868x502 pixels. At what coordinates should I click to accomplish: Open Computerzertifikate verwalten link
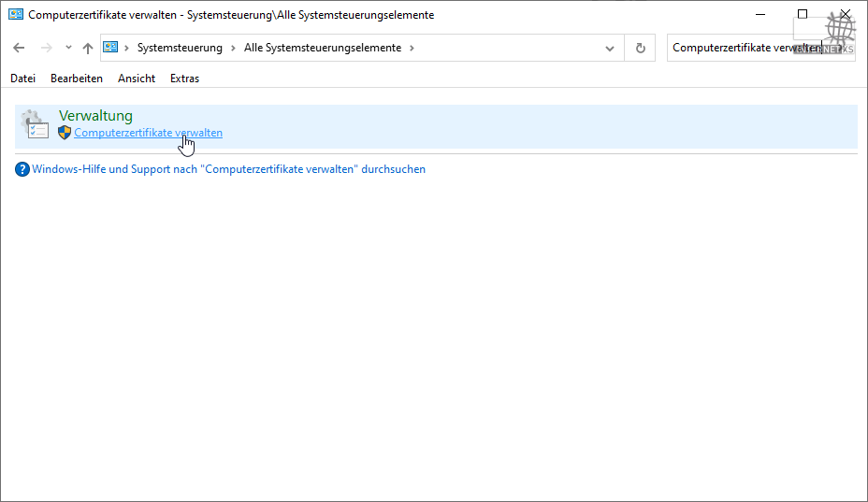pyautogui.click(x=149, y=133)
